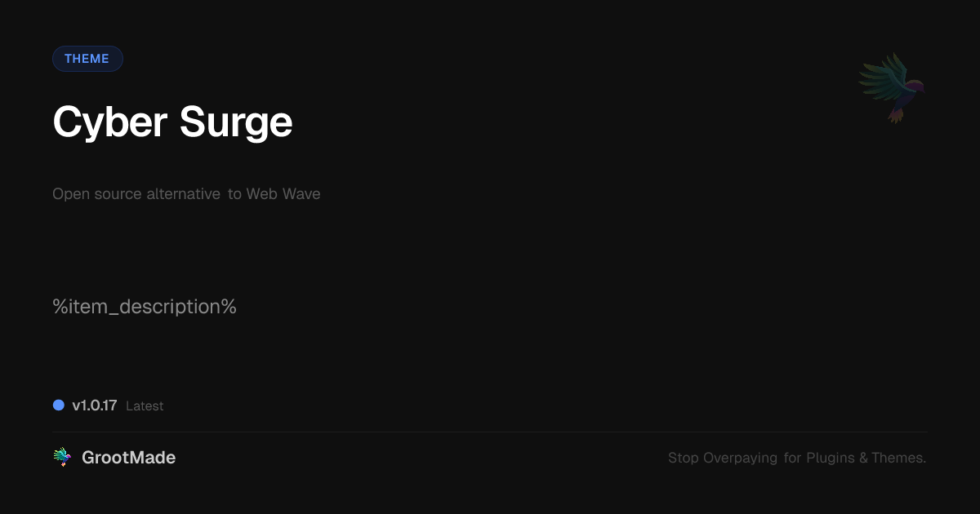Click the words Web Wave in the subtitle
The height and width of the screenshot is (514, 980).
coord(283,194)
